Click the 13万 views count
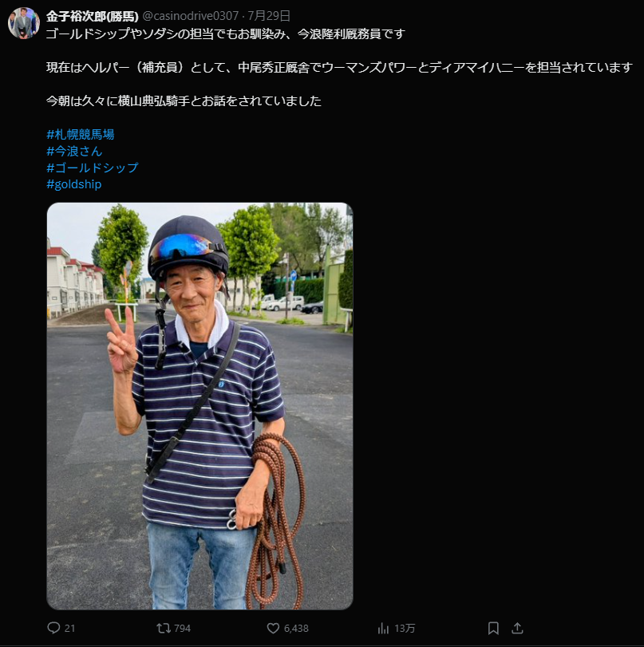 [x=405, y=629]
